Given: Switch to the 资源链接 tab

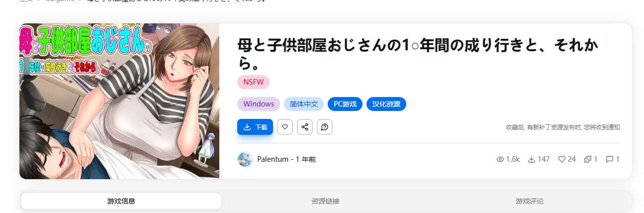Looking at the screenshot, I should [x=326, y=201].
